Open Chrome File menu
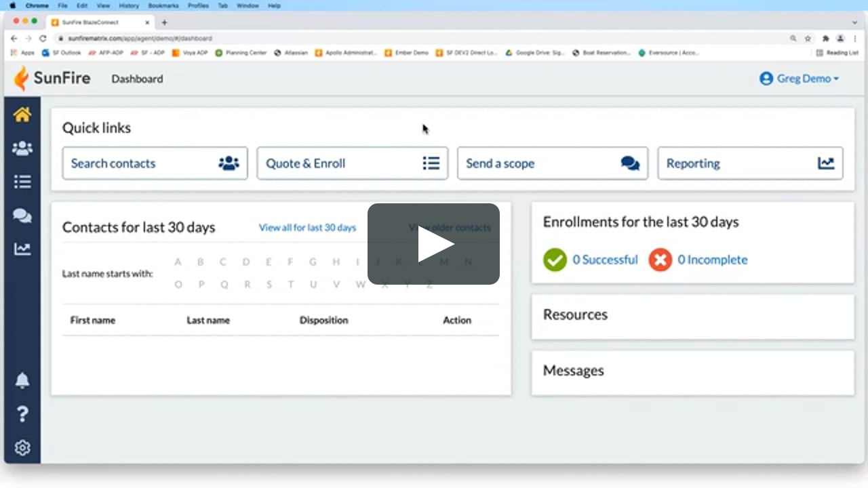The image size is (868, 488). click(62, 5)
